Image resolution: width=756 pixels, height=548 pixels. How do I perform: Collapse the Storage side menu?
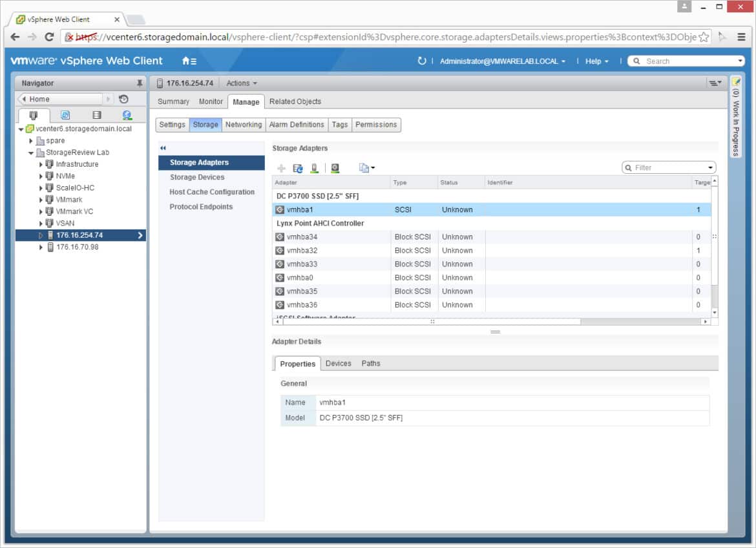pos(163,148)
